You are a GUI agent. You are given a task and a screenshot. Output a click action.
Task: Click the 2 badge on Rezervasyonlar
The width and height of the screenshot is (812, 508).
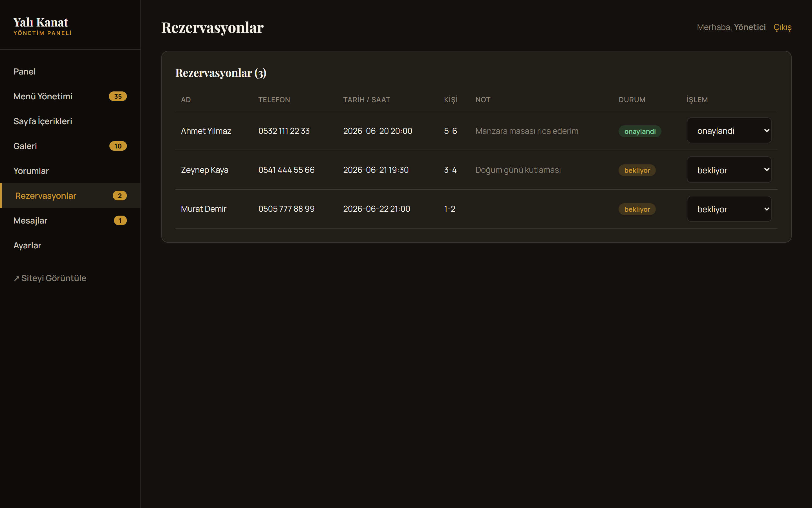[x=120, y=196]
